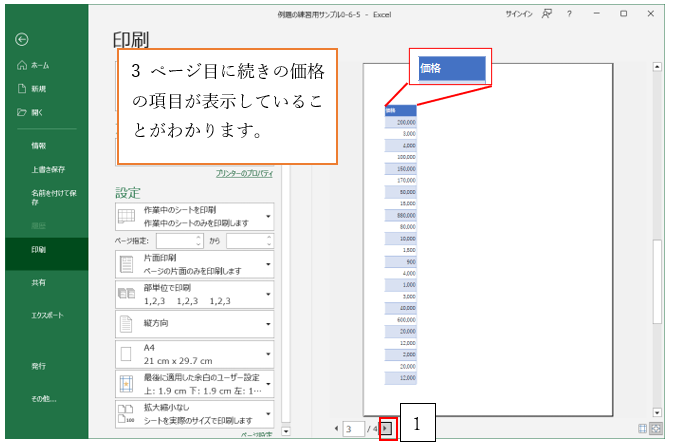Click the previous page arrow in preview
Image resolution: width=675 pixels, height=447 pixels.
336,428
